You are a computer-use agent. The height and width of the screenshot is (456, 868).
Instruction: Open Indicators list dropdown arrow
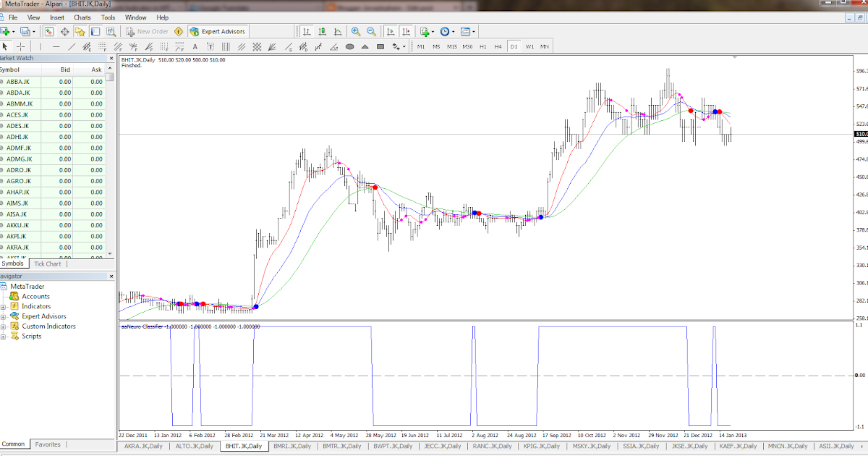(433, 32)
